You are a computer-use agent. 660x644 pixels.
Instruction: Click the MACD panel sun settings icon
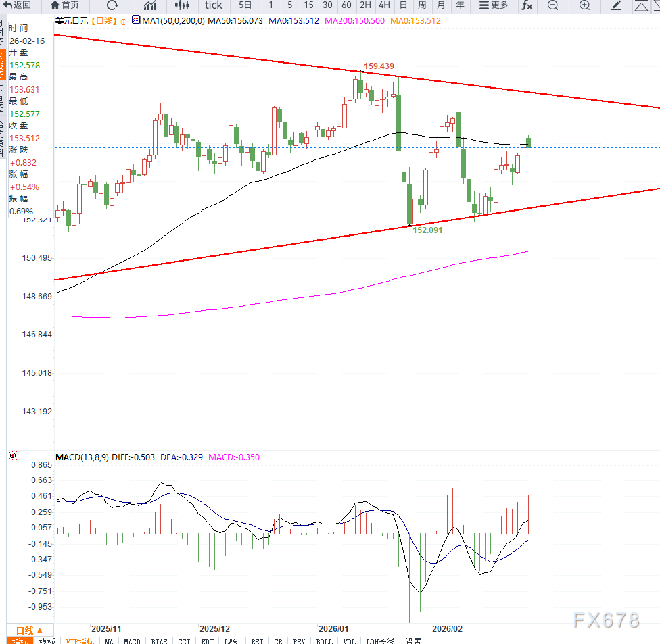tap(12, 457)
